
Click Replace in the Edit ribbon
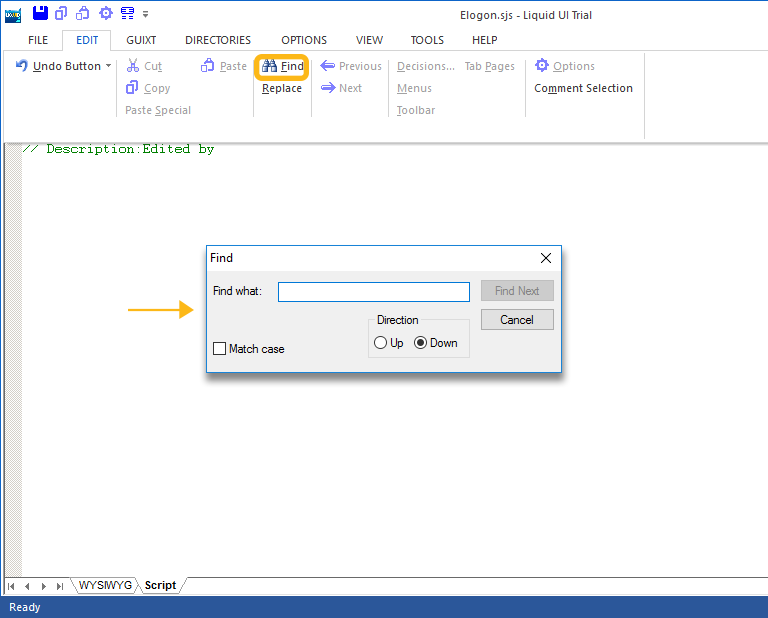coord(281,88)
